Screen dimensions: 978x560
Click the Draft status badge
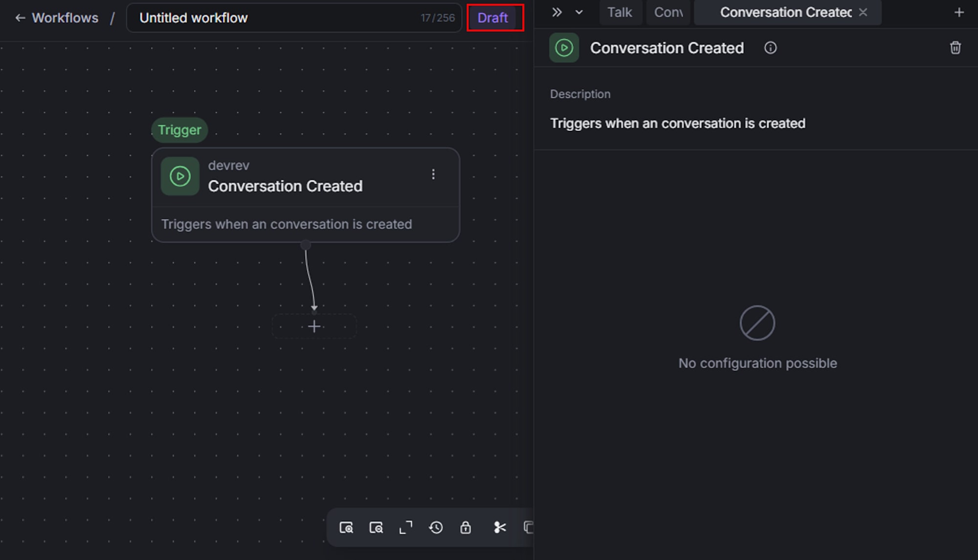[492, 18]
